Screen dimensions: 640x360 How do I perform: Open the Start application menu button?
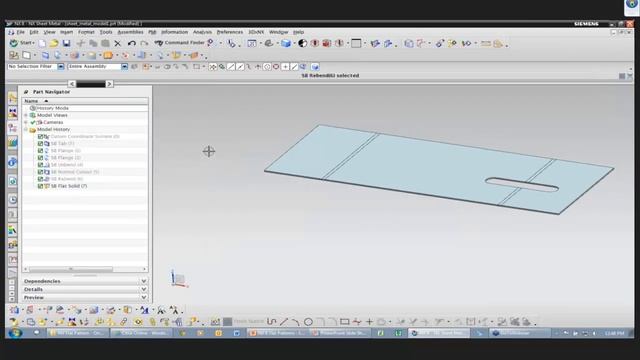point(23,43)
